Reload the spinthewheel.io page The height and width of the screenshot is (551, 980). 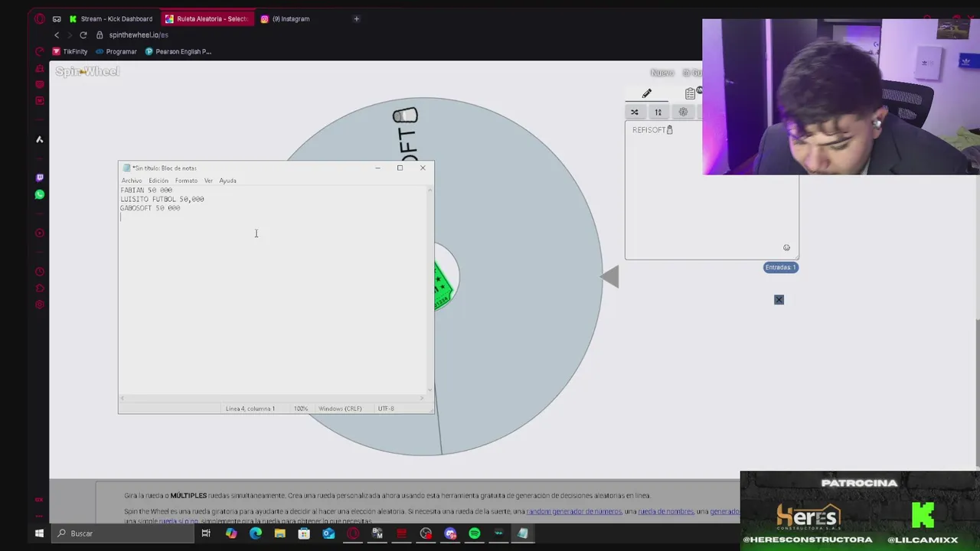[83, 35]
